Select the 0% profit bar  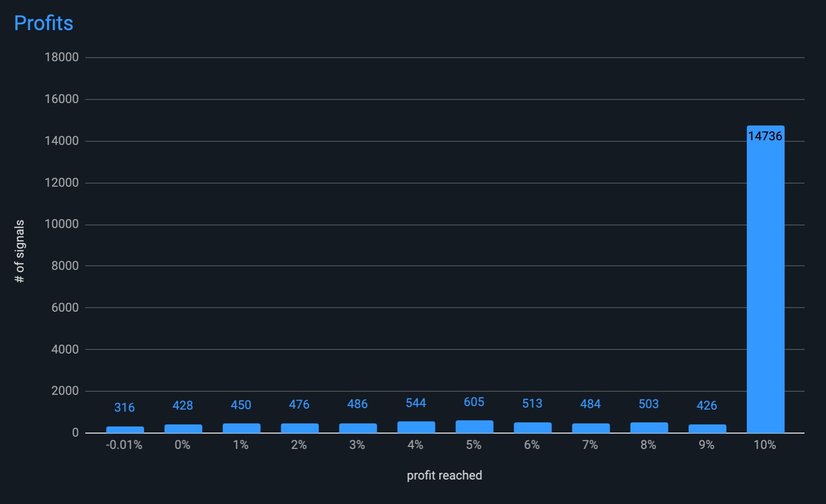point(183,429)
